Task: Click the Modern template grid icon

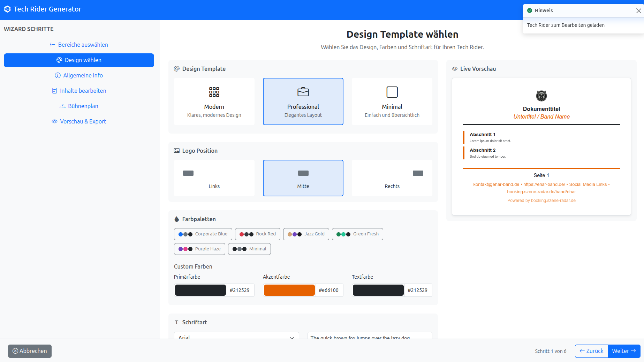Action: tap(214, 92)
